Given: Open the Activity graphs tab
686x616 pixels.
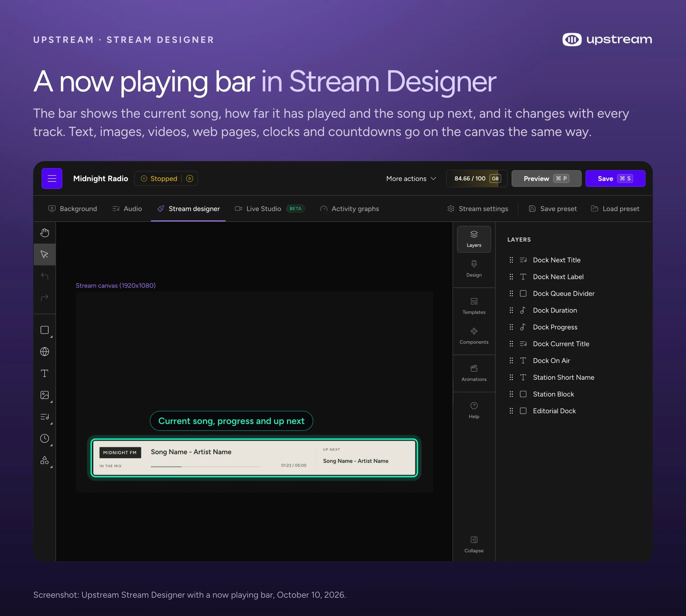Looking at the screenshot, I should pos(350,209).
